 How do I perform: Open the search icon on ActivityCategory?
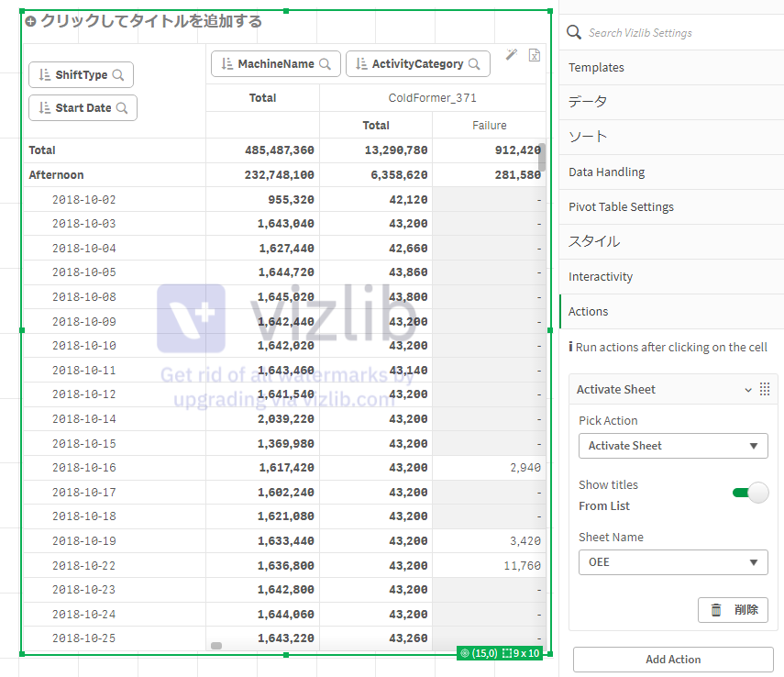[x=474, y=64]
